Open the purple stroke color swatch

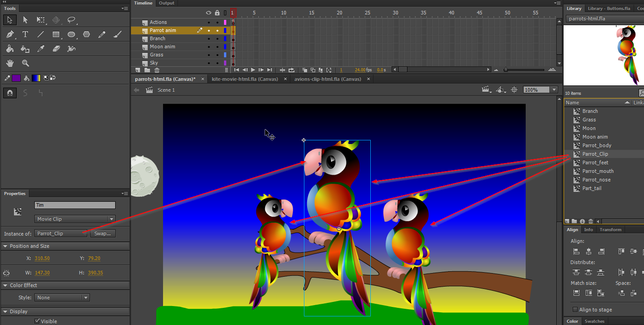(x=16, y=78)
